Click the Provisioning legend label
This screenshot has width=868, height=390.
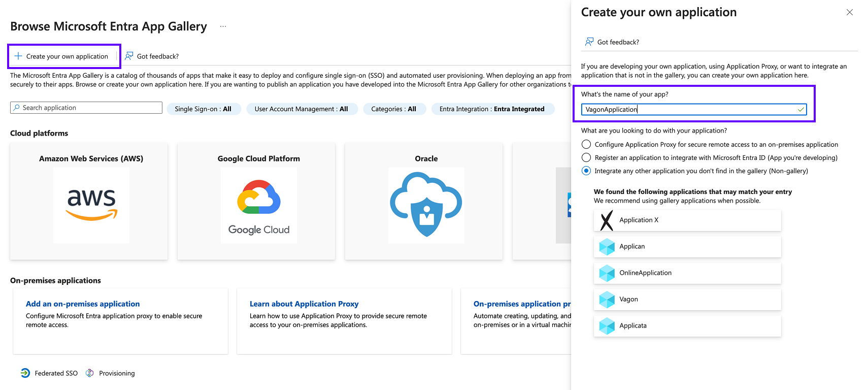(117, 373)
